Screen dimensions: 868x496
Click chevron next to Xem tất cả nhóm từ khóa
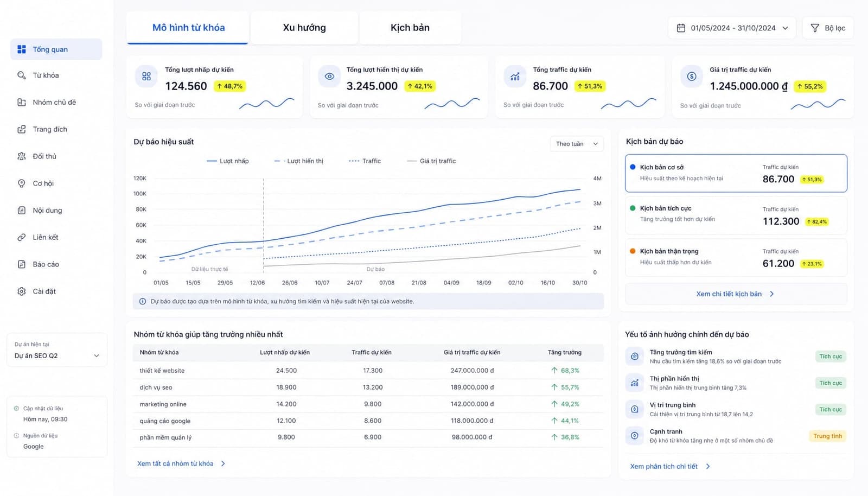click(223, 464)
